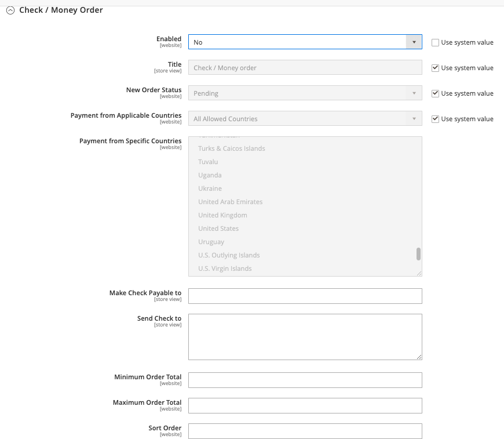Image resolution: width=504 pixels, height=439 pixels.
Task: Click the resize grip of countries listbox
Action: point(419,273)
